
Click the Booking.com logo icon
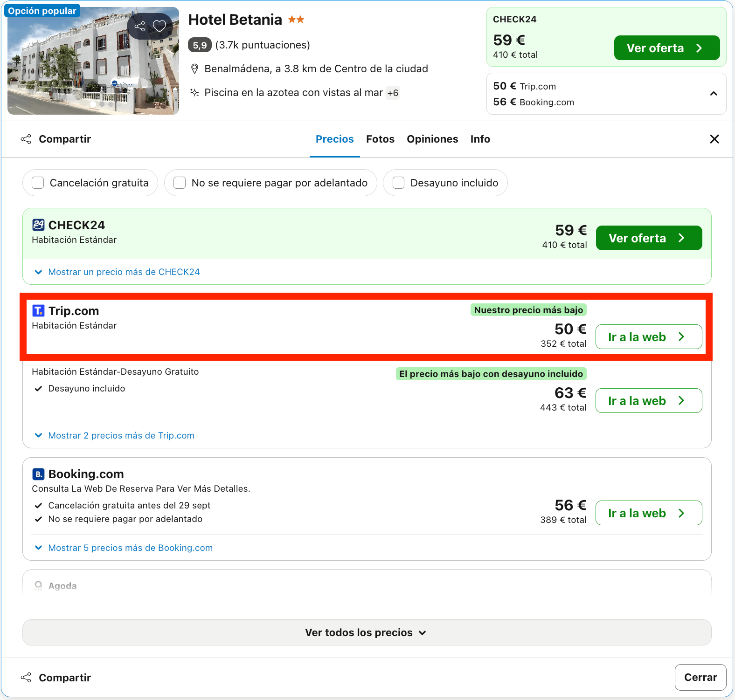38,474
